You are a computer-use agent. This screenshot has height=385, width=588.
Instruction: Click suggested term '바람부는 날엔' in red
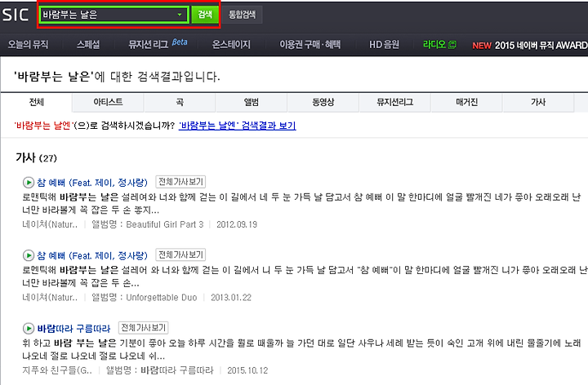(42, 126)
